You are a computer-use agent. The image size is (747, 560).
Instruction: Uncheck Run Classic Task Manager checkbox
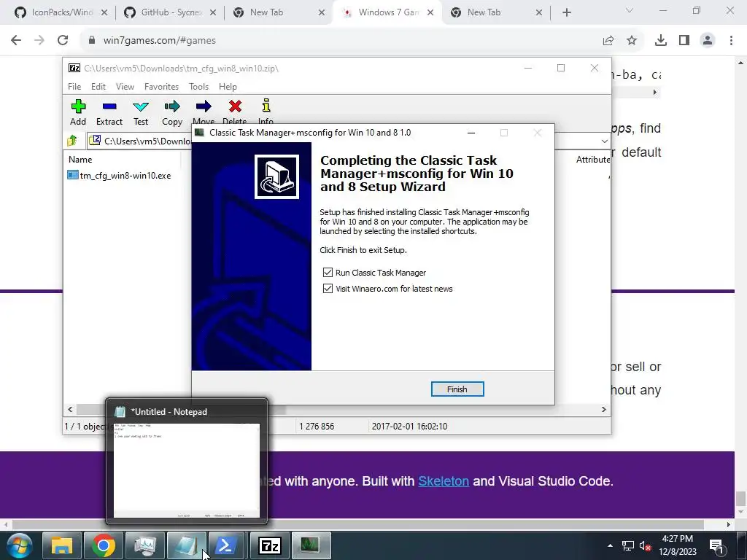pyautogui.click(x=328, y=273)
